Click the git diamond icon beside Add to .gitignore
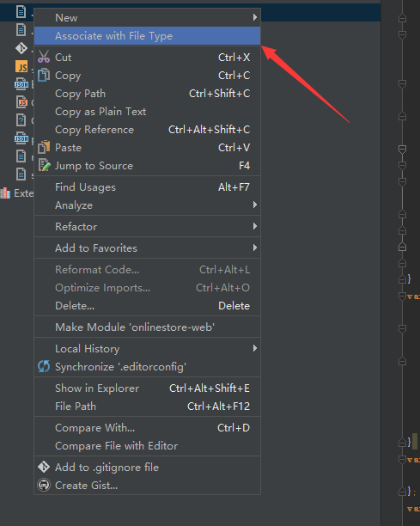 (44, 467)
